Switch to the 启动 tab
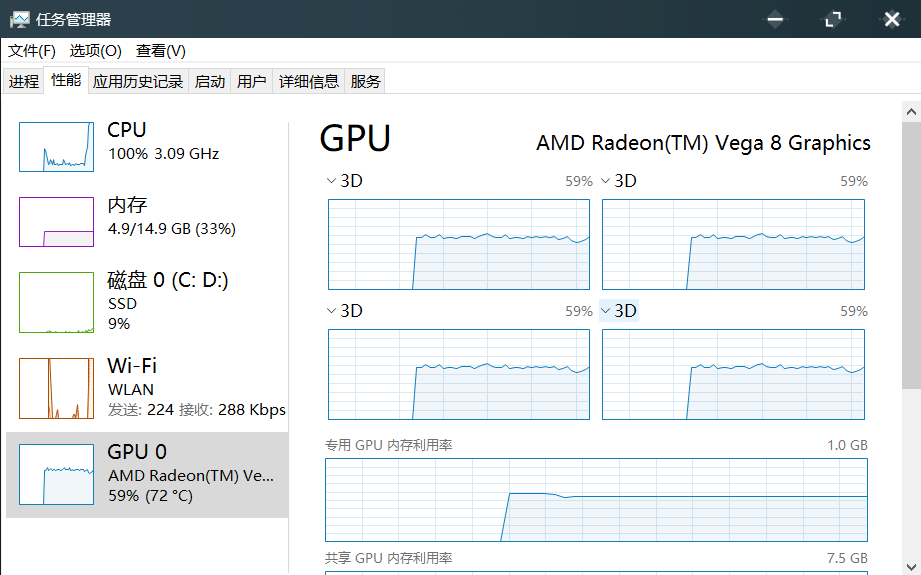The height and width of the screenshot is (575, 921). pyautogui.click(x=210, y=81)
